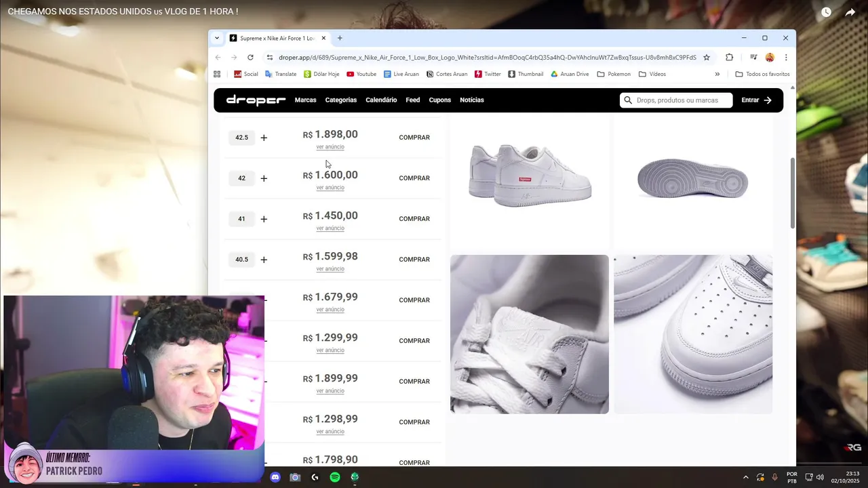Close the Supreme x Nike Air Force tab

[x=323, y=38]
